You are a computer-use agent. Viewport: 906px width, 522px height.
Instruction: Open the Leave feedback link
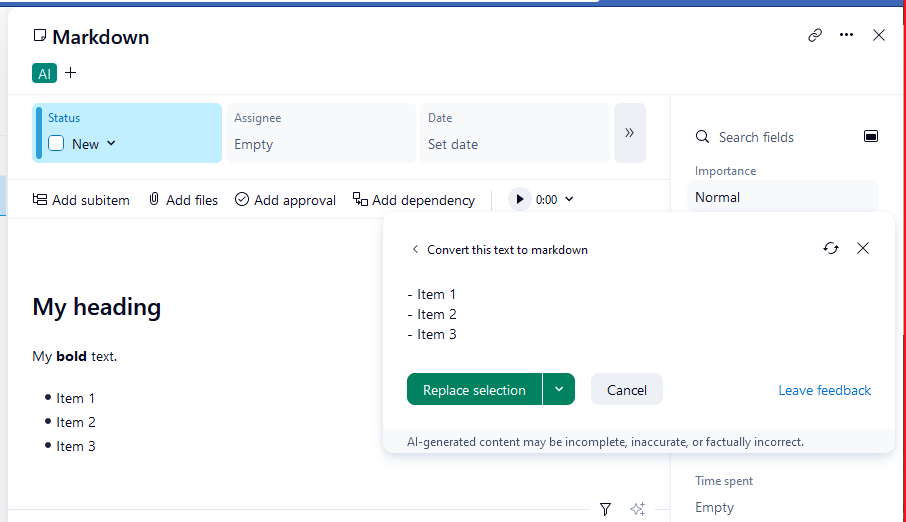coord(825,390)
